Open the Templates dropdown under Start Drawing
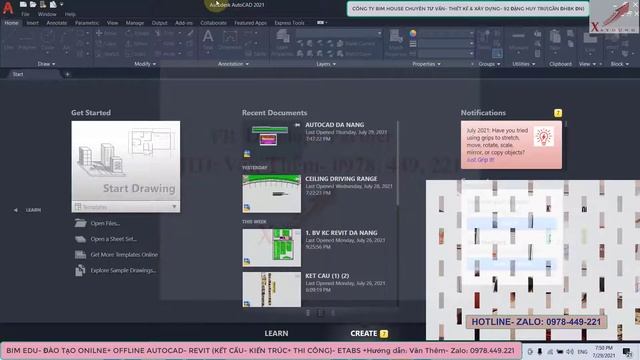640x360 pixels. coord(126,207)
